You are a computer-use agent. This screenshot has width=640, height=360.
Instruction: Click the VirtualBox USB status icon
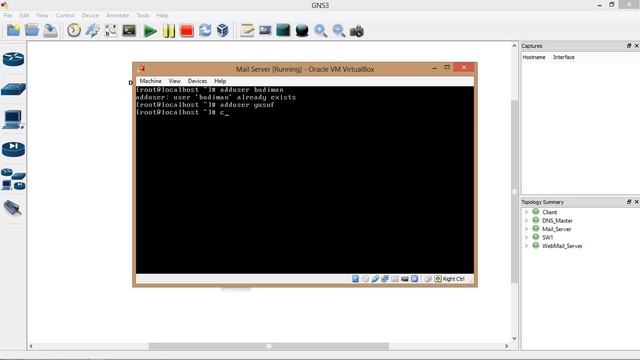point(375,279)
